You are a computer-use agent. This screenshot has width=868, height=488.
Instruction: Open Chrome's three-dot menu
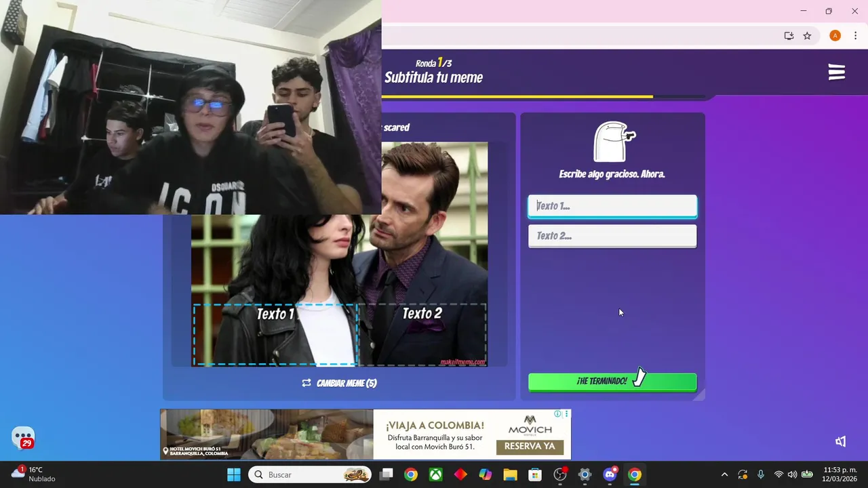855,36
